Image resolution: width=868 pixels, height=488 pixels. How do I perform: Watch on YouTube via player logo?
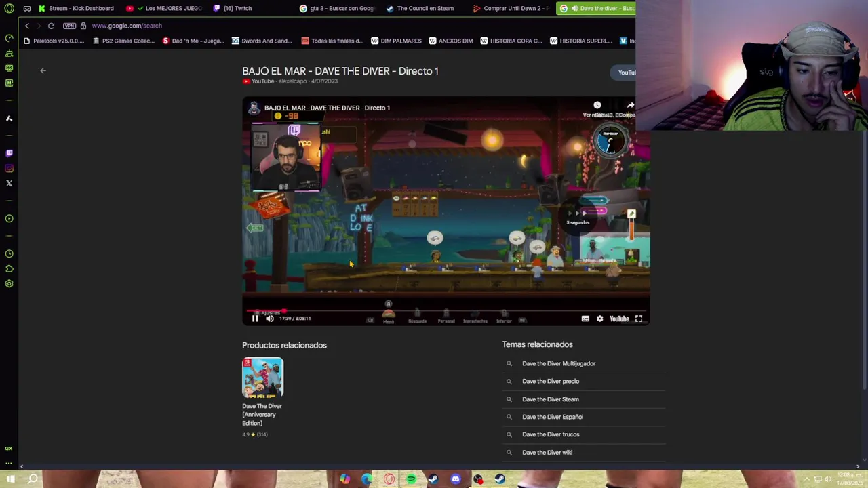tap(619, 319)
